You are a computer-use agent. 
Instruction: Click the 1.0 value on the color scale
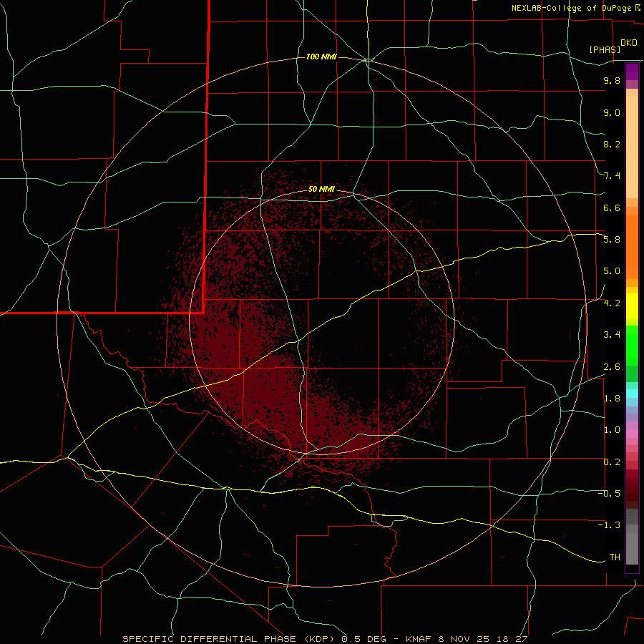point(612,430)
